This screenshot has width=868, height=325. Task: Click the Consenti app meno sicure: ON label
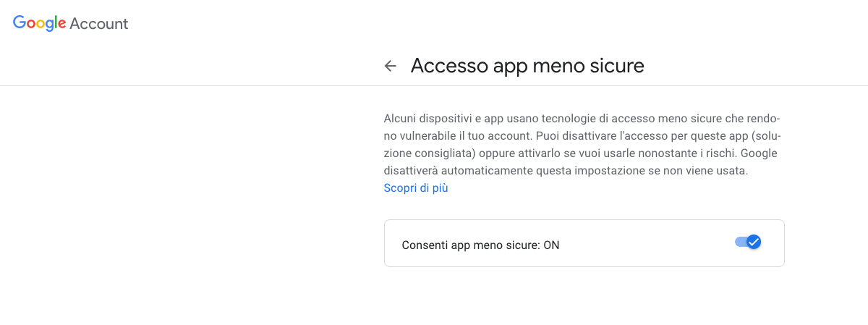[480, 245]
